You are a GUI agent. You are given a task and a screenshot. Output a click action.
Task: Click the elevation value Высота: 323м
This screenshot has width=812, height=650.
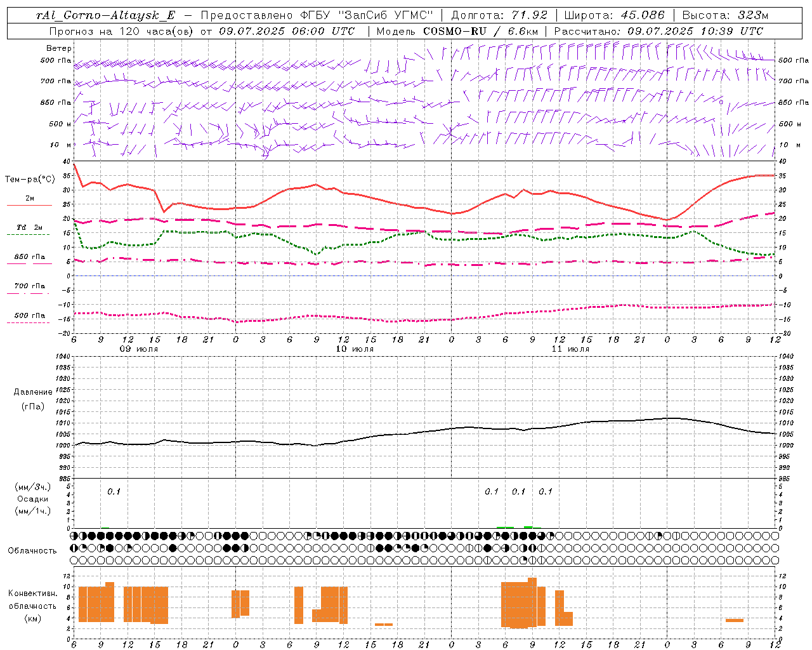coord(725,15)
